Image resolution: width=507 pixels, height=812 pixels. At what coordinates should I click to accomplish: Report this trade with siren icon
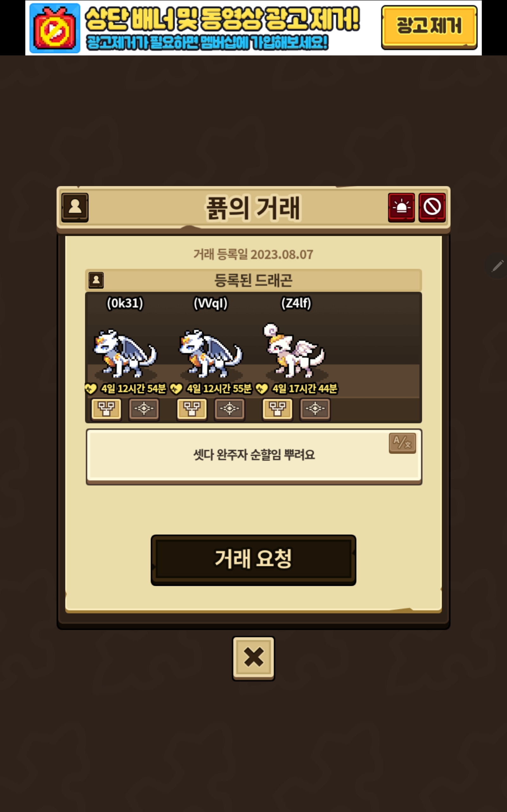tap(401, 207)
